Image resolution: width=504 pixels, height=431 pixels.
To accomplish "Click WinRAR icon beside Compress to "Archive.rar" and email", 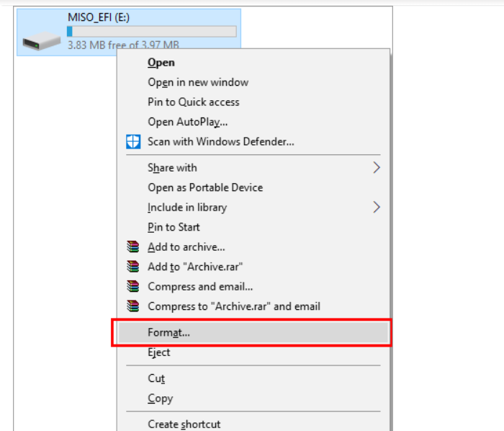I will (x=132, y=306).
